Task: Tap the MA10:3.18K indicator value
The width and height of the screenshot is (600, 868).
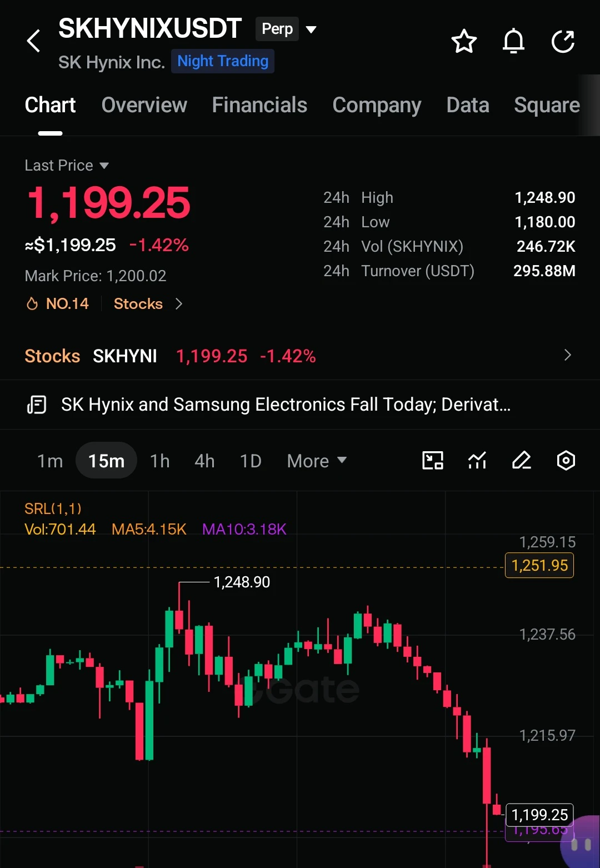Action: coord(244,529)
